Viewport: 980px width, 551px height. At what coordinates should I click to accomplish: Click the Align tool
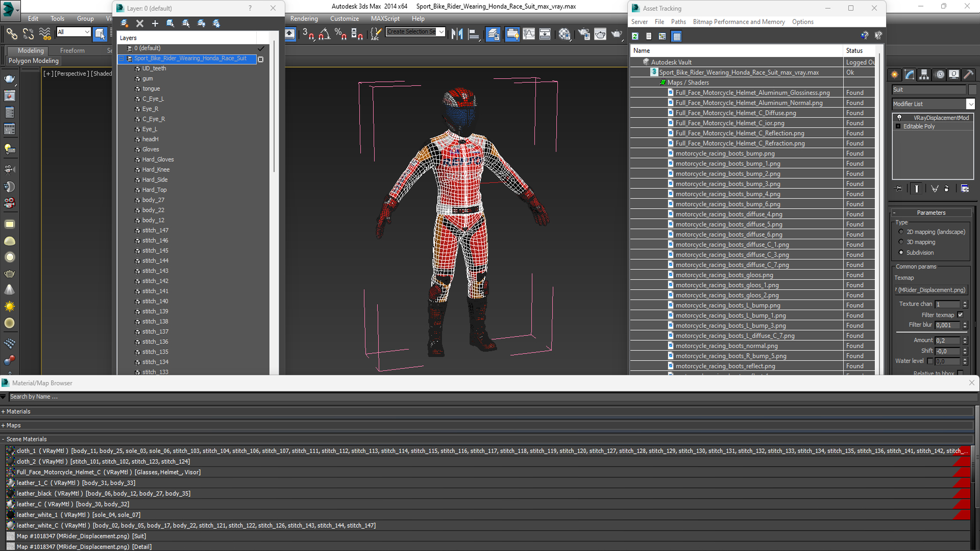tap(474, 34)
